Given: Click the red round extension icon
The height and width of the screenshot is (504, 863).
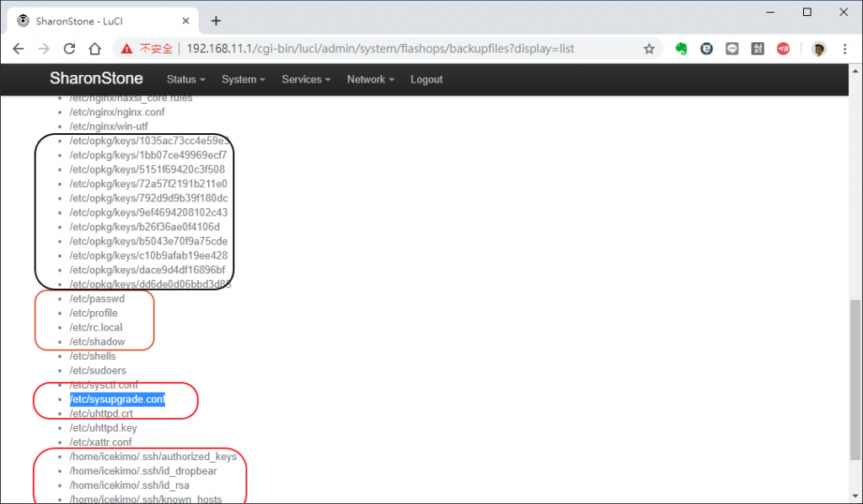Looking at the screenshot, I should (x=783, y=49).
